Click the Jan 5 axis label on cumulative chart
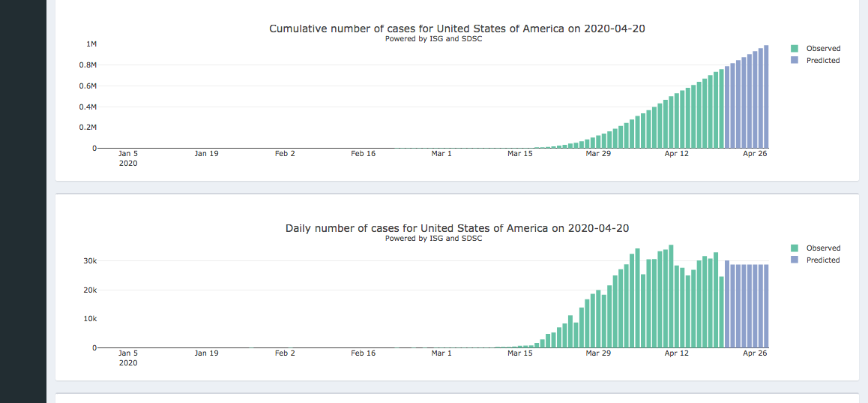The width and height of the screenshot is (868, 403). pyautogui.click(x=128, y=154)
